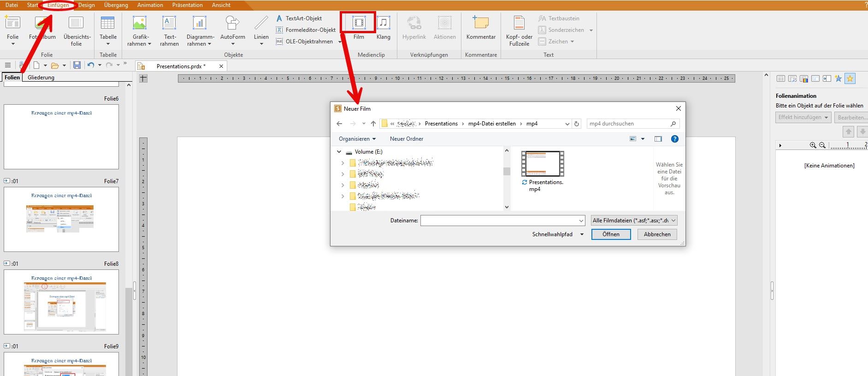The height and width of the screenshot is (376, 868).
Task: Click the Film icon in Medienclip group
Action: 359,23
